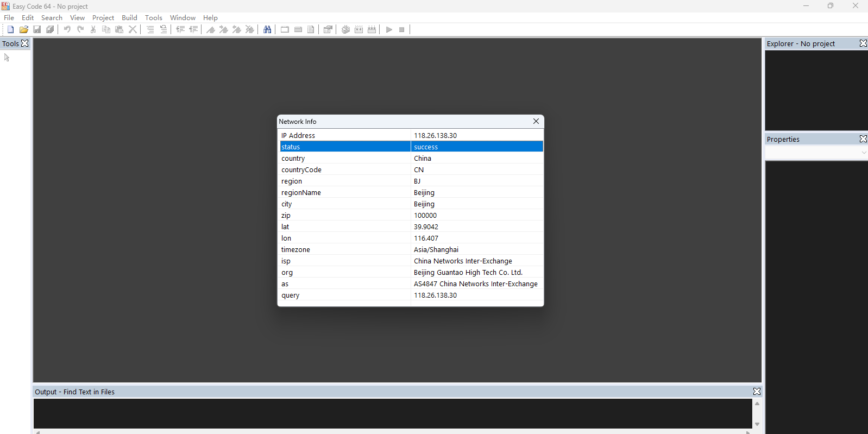This screenshot has height=434, width=868.
Task: Close the Network Info dialog
Action: 536,121
